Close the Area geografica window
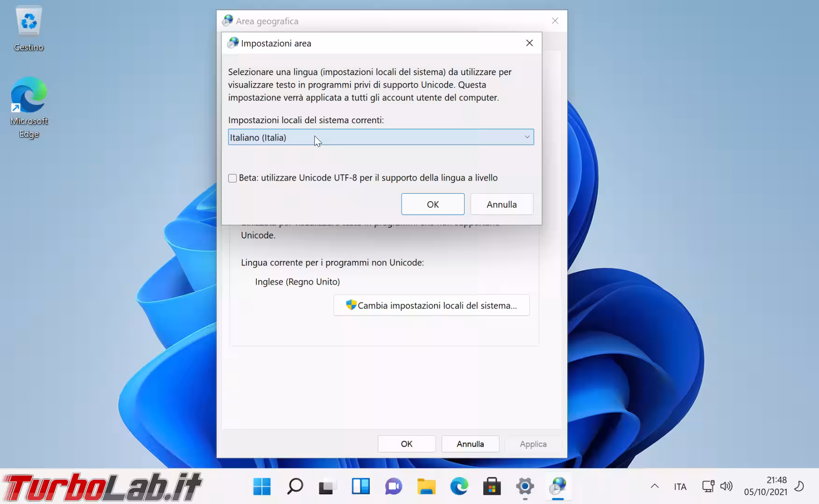The image size is (819, 504). [555, 21]
